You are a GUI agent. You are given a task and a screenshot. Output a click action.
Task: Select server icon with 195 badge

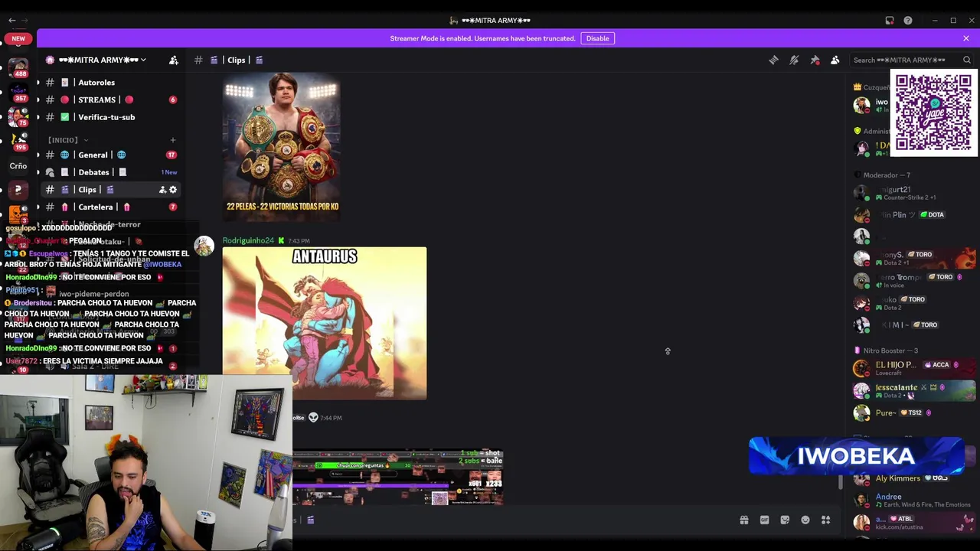coord(18,141)
